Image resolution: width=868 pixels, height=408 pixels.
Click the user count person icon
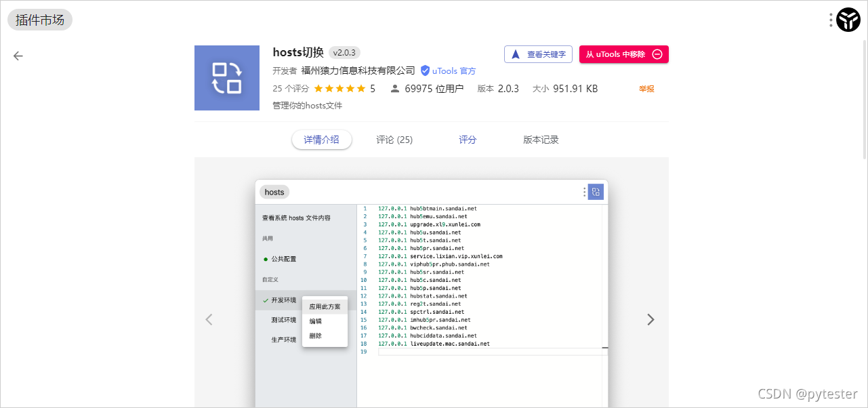point(395,89)
